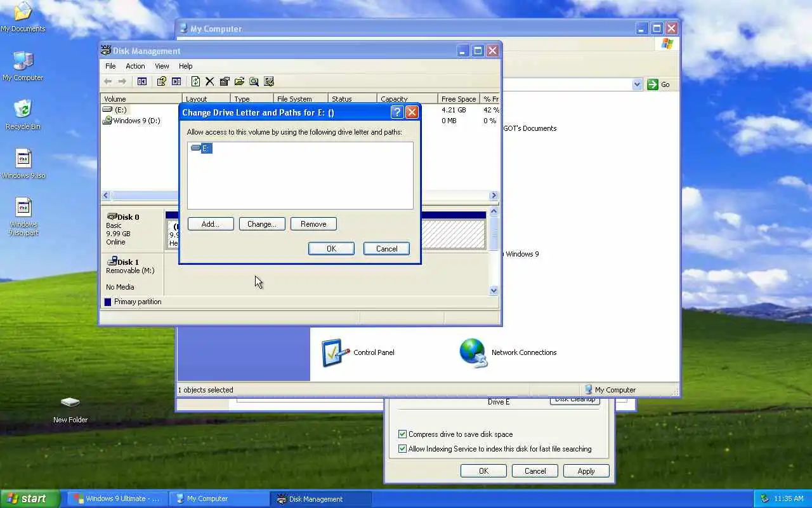Click disk pane scroll-down arrow
Viewport: 812px width, 508px height.
click(494, 291)
